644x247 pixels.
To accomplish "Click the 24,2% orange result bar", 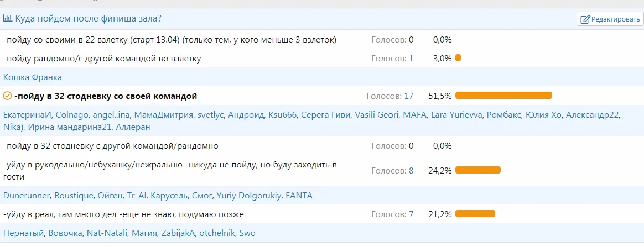I will [477, 170].
